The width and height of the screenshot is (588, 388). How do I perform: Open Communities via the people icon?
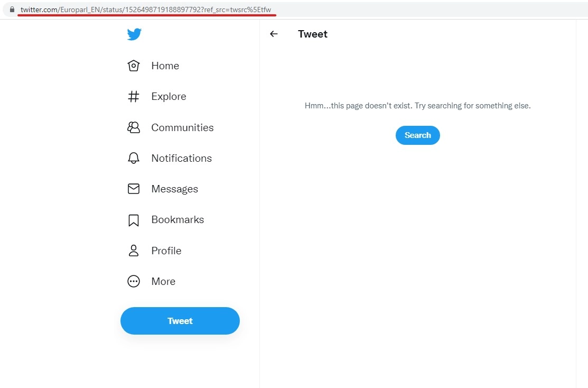tap(134, 127)
